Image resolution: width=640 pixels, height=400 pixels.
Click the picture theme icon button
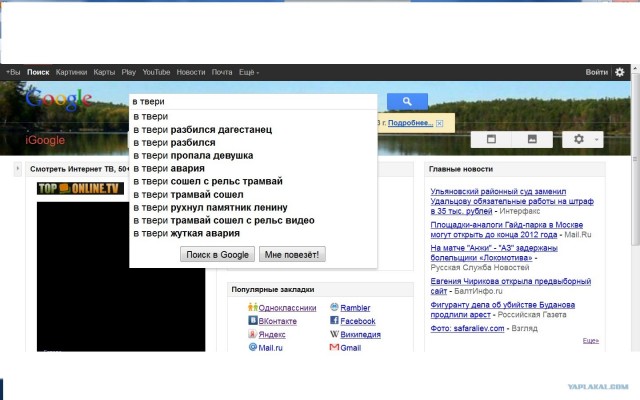[x=532, y=139]
